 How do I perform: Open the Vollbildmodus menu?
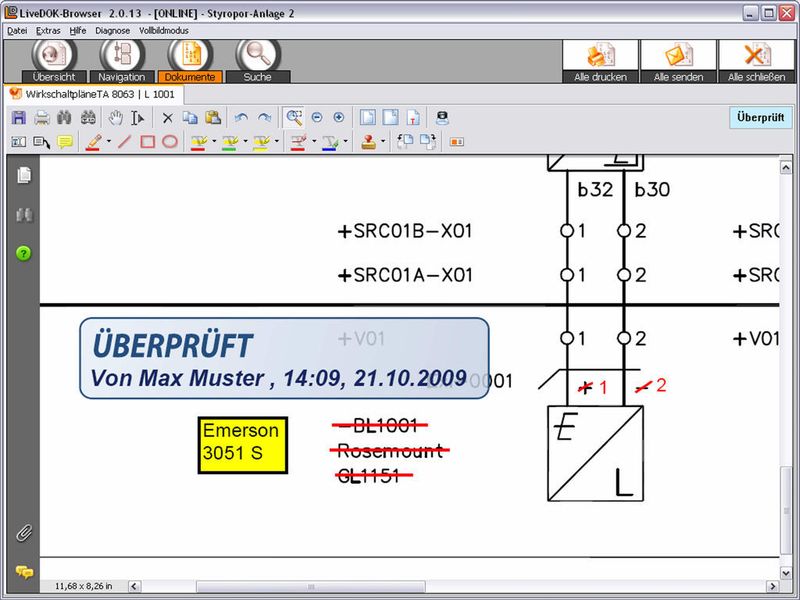164,31
